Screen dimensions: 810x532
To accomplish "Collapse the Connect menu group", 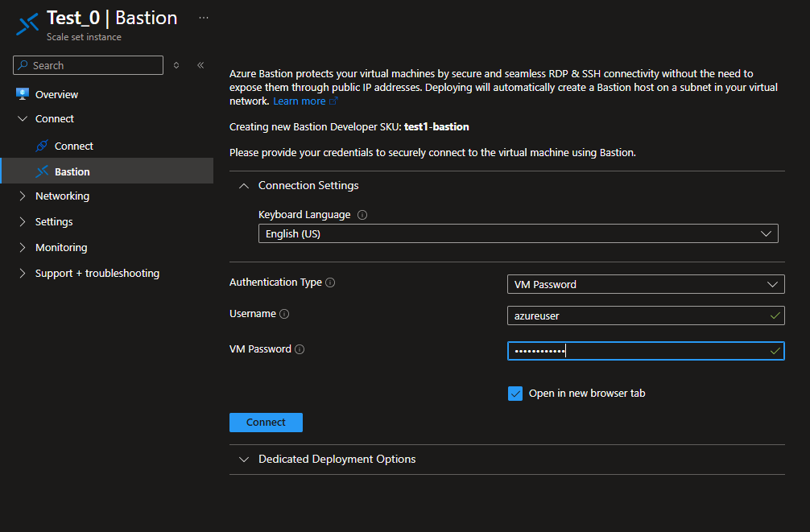I will pyautogui.click(x=23, y=119).
